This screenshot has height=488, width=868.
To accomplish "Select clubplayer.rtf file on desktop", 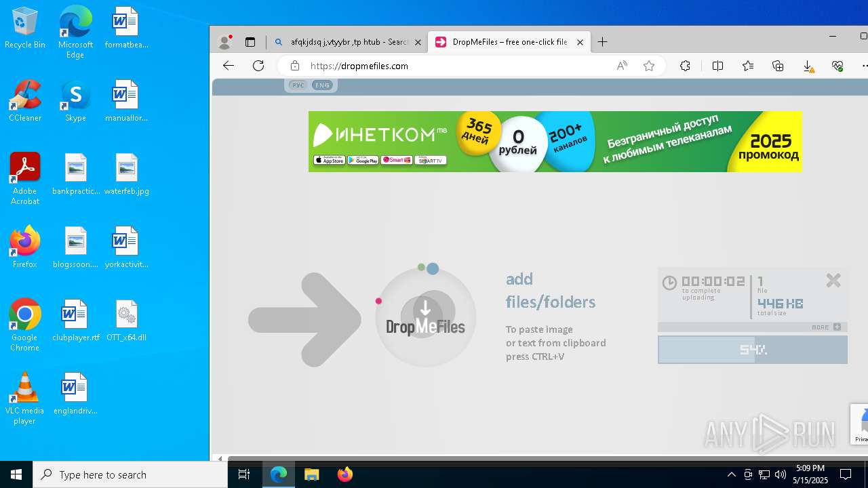I will tap(76, 321).
